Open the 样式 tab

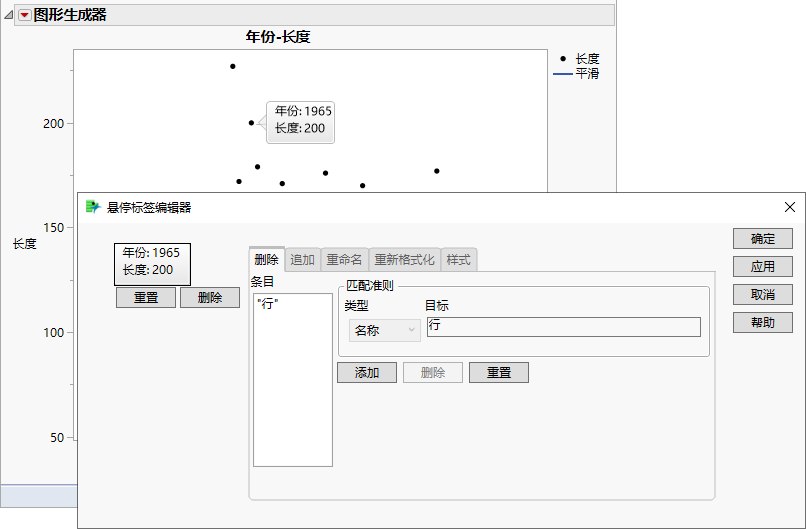459,260
